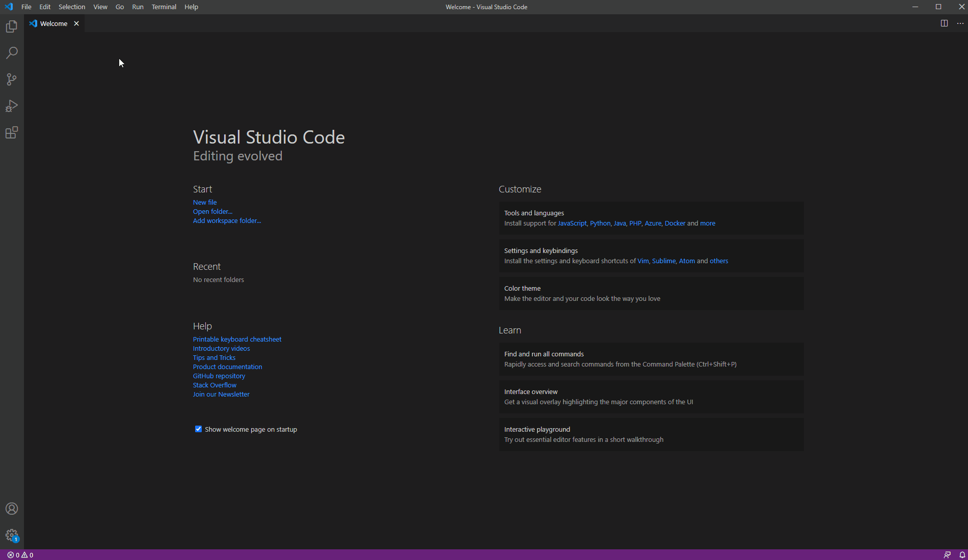Open Stack Overflow link

coord(214,385)
